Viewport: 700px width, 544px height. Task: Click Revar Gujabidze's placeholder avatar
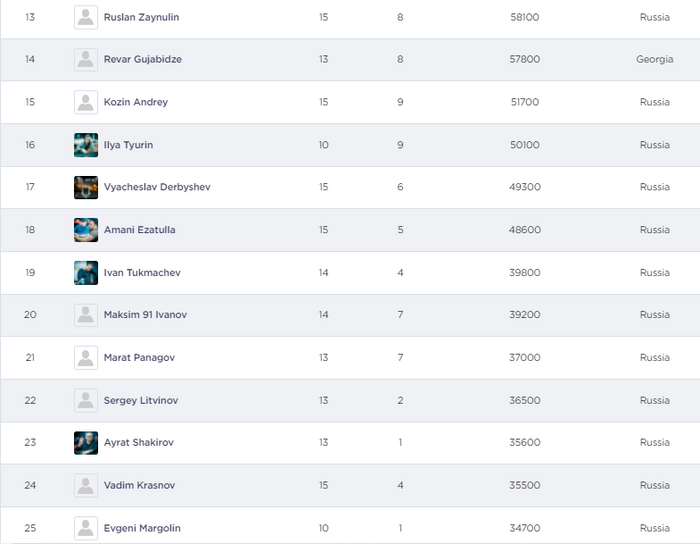(x=86, y=60)
